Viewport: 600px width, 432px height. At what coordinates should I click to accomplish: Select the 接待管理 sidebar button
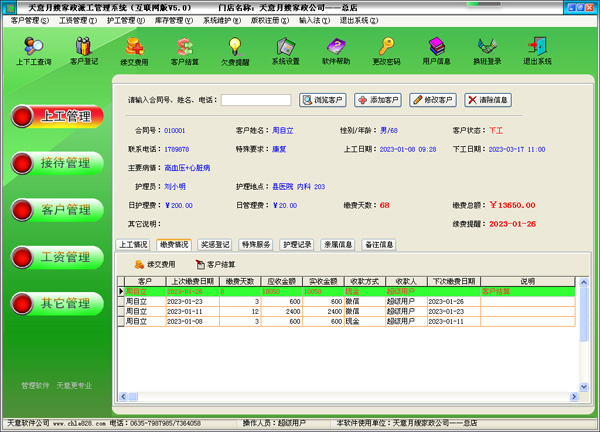[58, 163]
